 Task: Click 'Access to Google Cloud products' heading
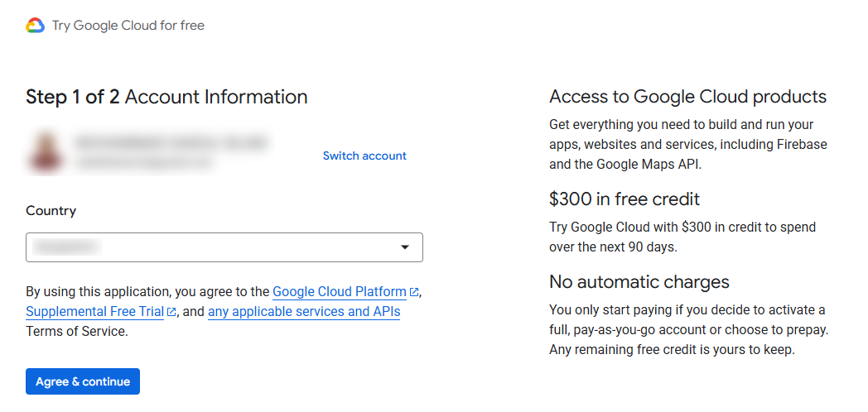click(x=687, y=97)
